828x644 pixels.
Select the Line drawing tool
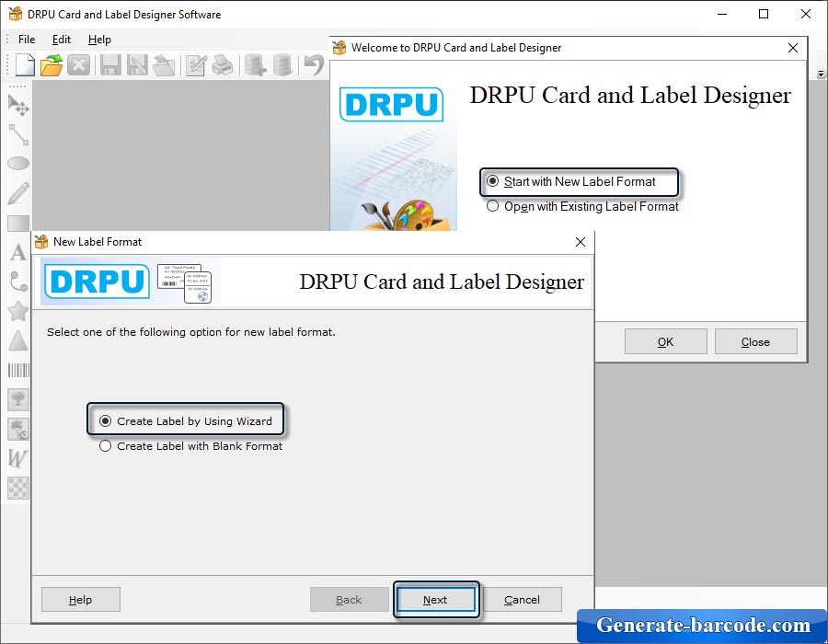click(18, 134)
